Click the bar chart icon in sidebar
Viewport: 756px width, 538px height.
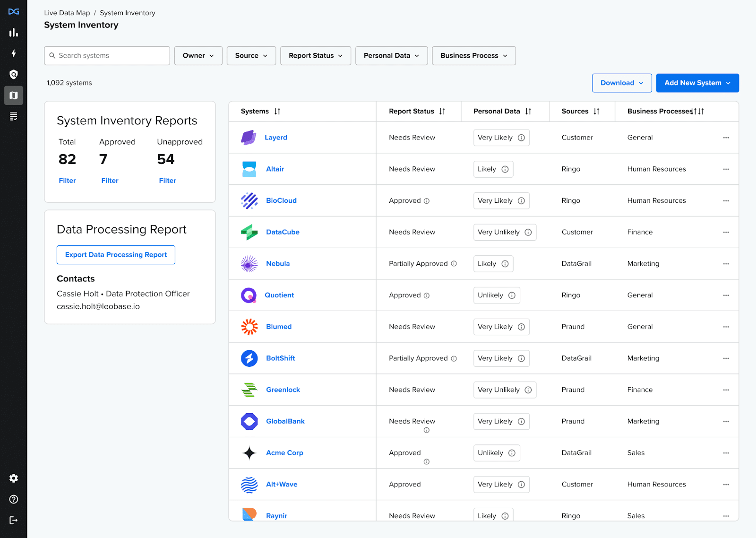14,33
